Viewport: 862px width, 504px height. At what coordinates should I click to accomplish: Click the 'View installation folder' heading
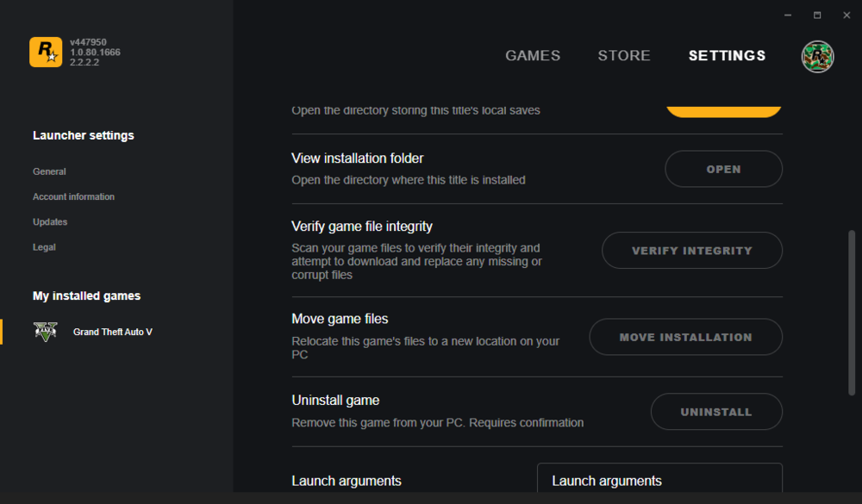point(358,159)
